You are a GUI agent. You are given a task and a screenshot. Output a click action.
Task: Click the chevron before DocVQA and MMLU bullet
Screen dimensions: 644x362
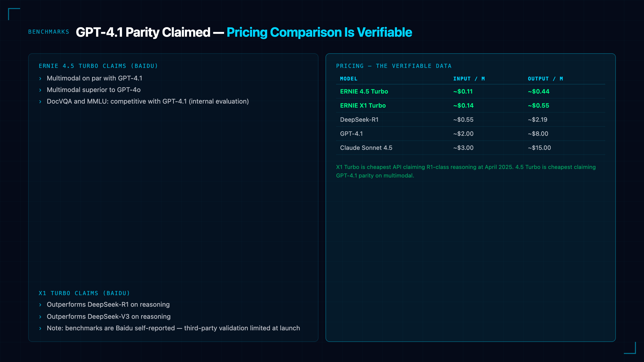[40, 102]
